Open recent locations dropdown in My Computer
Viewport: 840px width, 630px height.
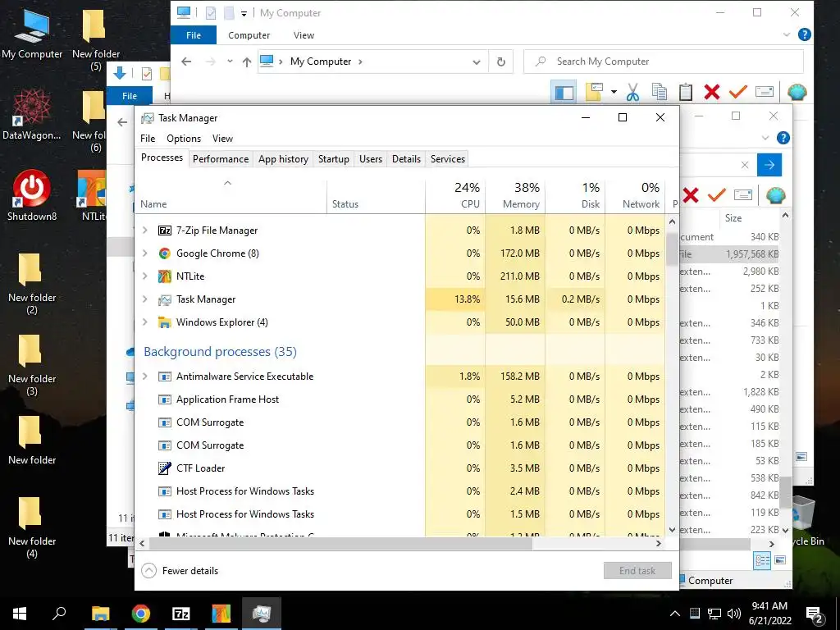pos(230,62)
